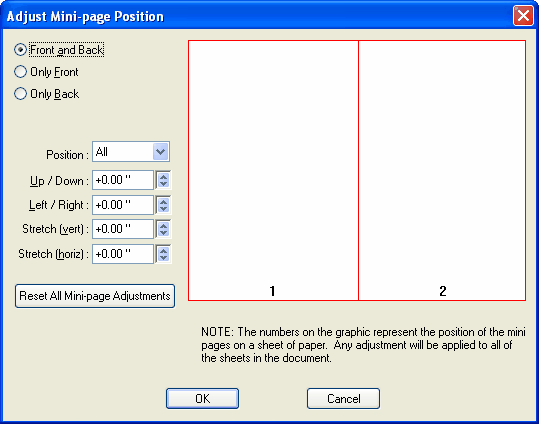Click the Stretch (horiz) input field
The height and width of the screenshot is (424, 539).
tap(123, 254)
